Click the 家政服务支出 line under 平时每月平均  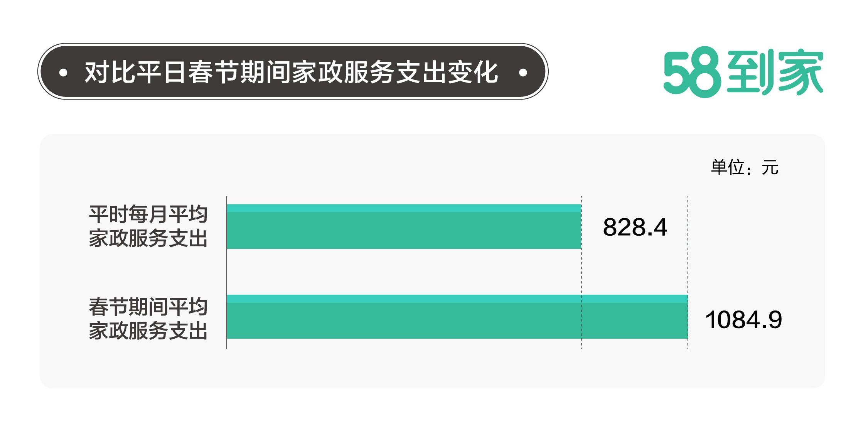148,238
